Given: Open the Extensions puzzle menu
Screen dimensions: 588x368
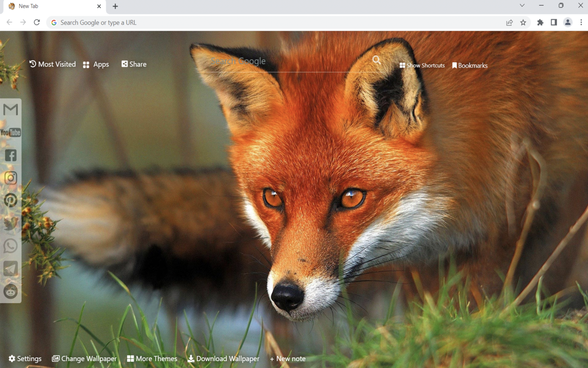Looking at the screenshot, I should (x=540, y=23).
